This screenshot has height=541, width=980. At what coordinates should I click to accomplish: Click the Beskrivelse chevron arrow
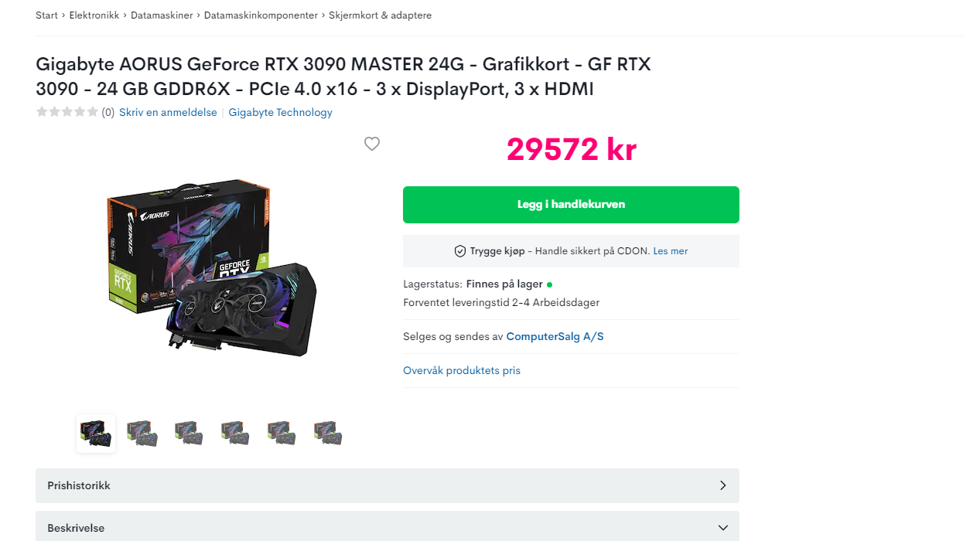point(723,528)
